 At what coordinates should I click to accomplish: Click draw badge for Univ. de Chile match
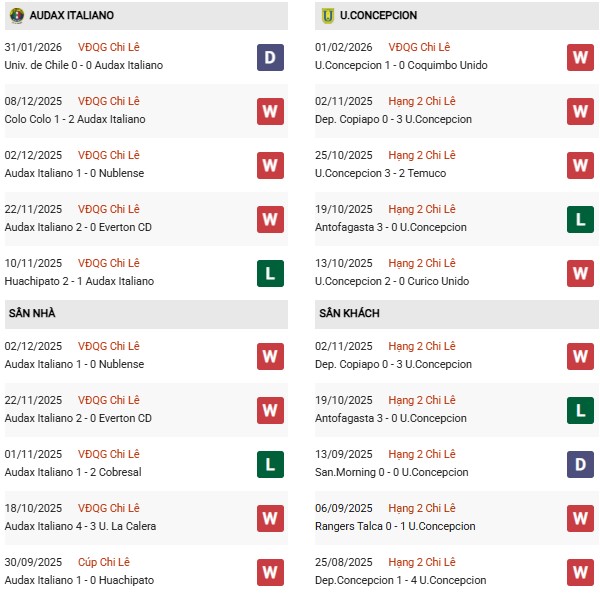pyautogui.click(x=269, y=57)
